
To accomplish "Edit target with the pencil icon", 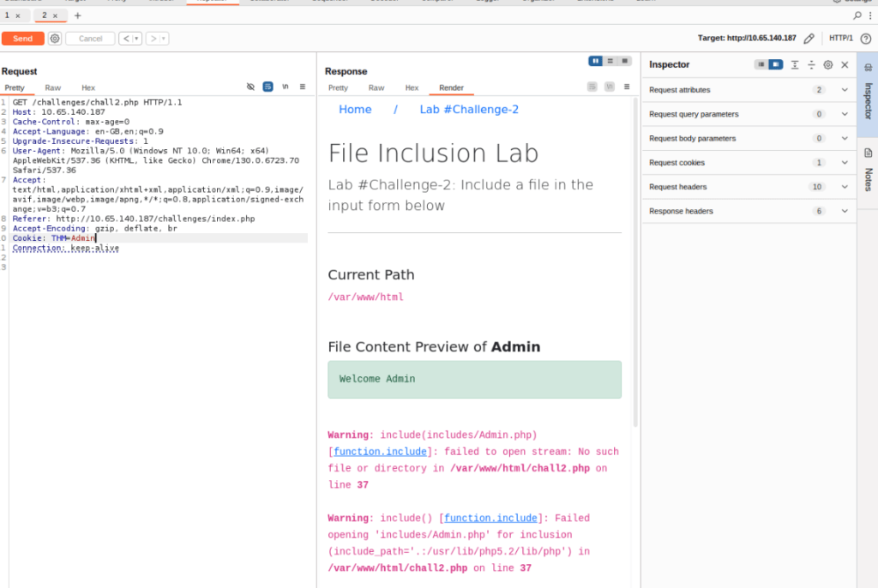I will coord(809,38).
